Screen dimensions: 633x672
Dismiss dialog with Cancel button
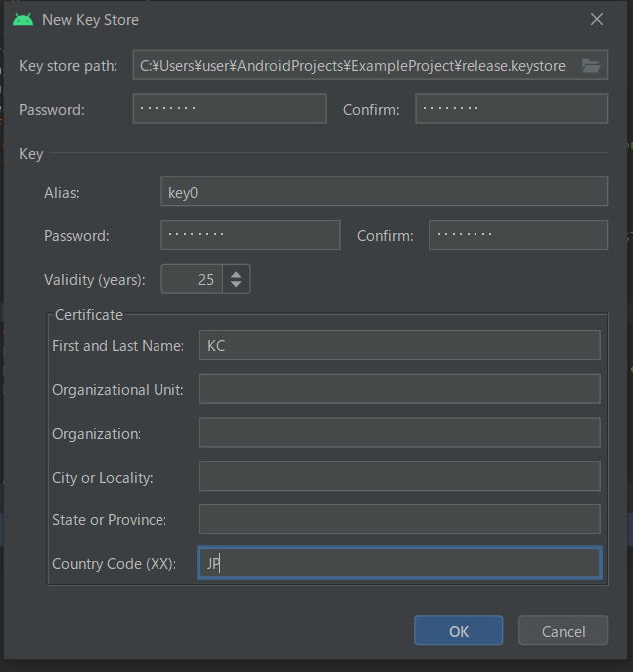563,630
